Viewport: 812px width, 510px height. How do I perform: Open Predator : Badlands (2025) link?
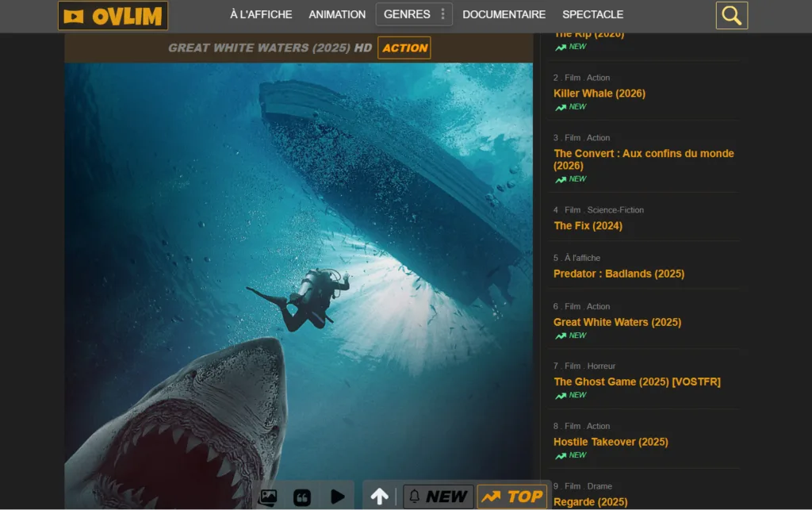pos(619,274)
